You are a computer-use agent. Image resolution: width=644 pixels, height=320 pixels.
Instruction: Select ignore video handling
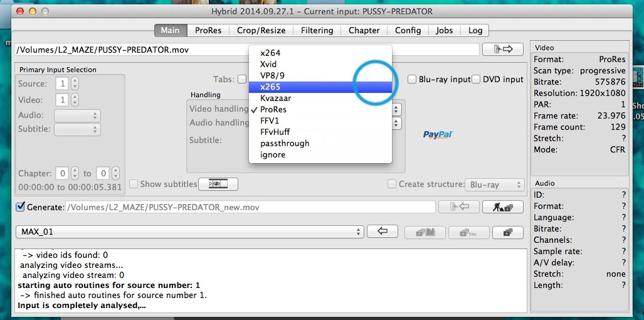(320, 155)
